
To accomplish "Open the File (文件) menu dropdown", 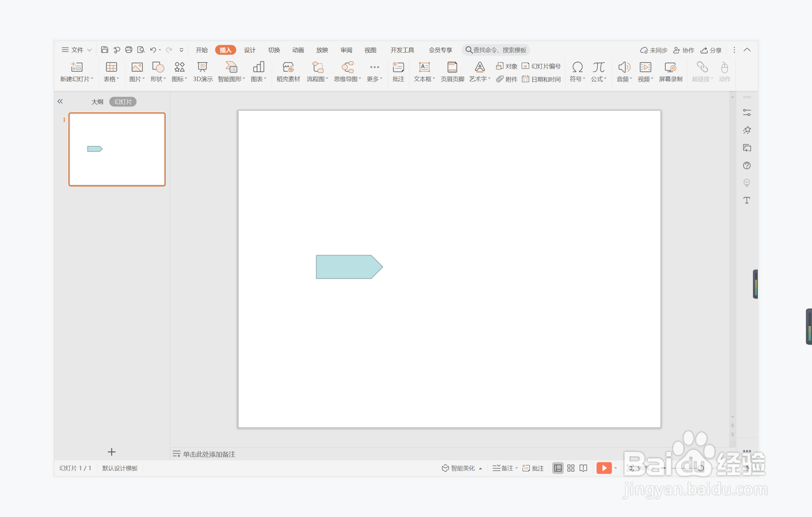I will (77, 50).
